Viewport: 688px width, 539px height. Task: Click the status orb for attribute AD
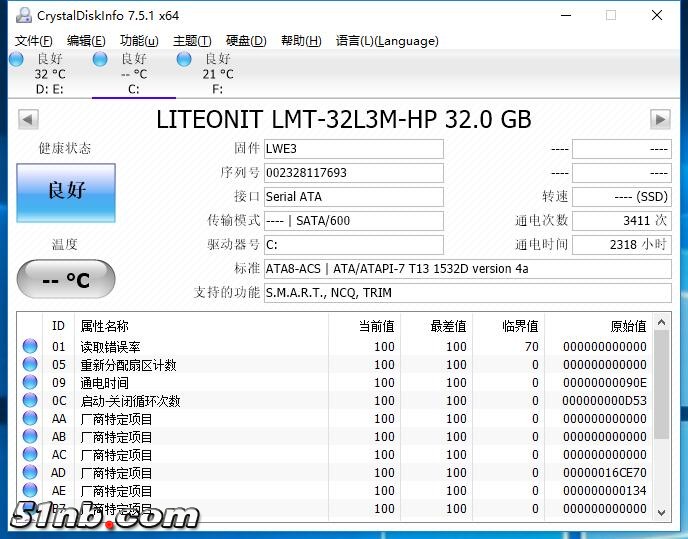click(x=30, y=473)
